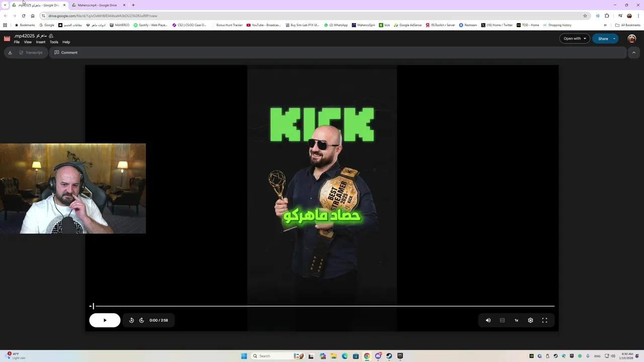Viewport: 644px width, 362px height.
Task: Expand the tab search chevron
Action: click(5, 5)
